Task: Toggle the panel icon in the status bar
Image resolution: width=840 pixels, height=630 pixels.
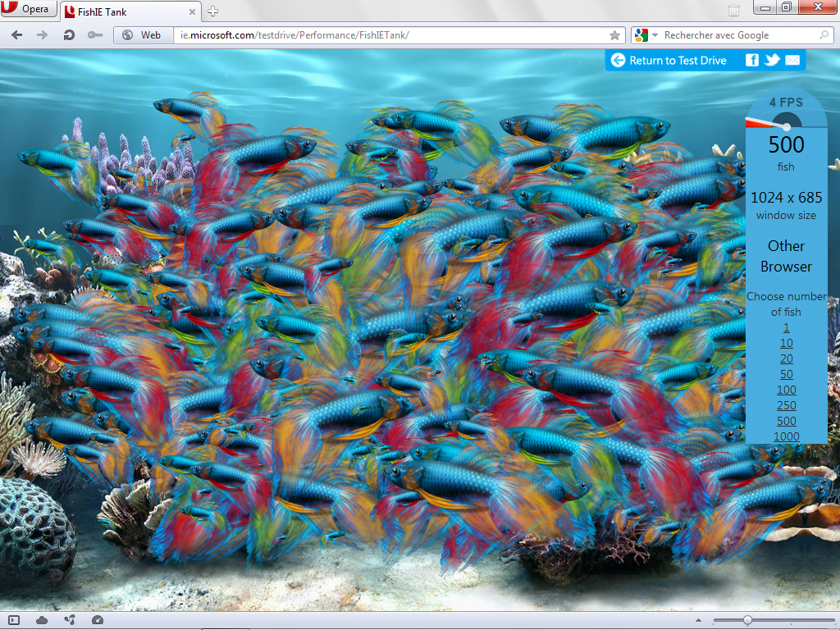Action: (x=14, y=620)
